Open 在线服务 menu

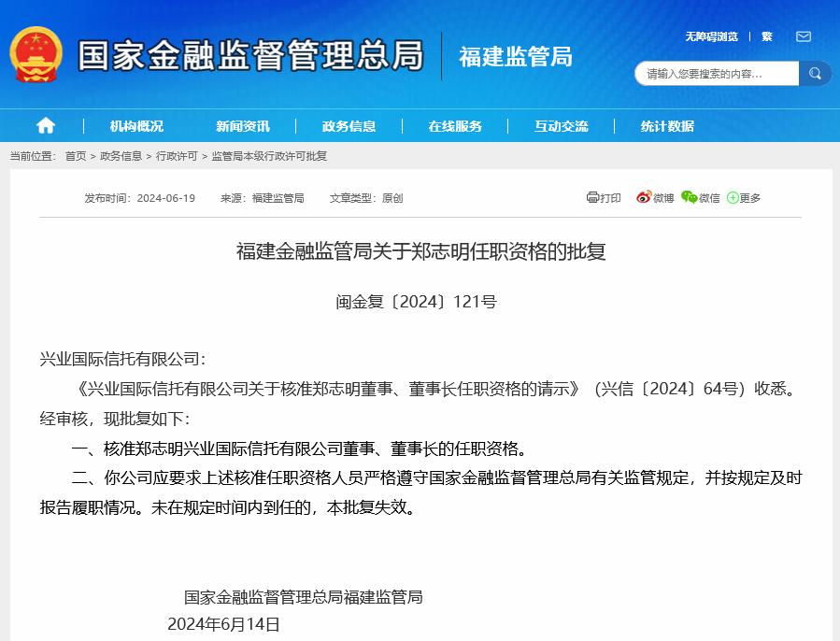tap(455, 126)
